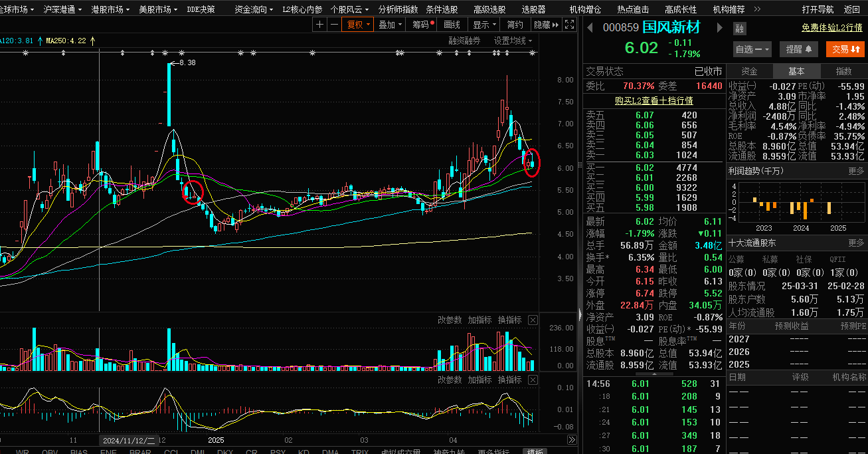The width and height of the screenshot is (868, 454).
Task: Close the MACD indicator panel
Action: pyautogui.click(x=533, y=380)
